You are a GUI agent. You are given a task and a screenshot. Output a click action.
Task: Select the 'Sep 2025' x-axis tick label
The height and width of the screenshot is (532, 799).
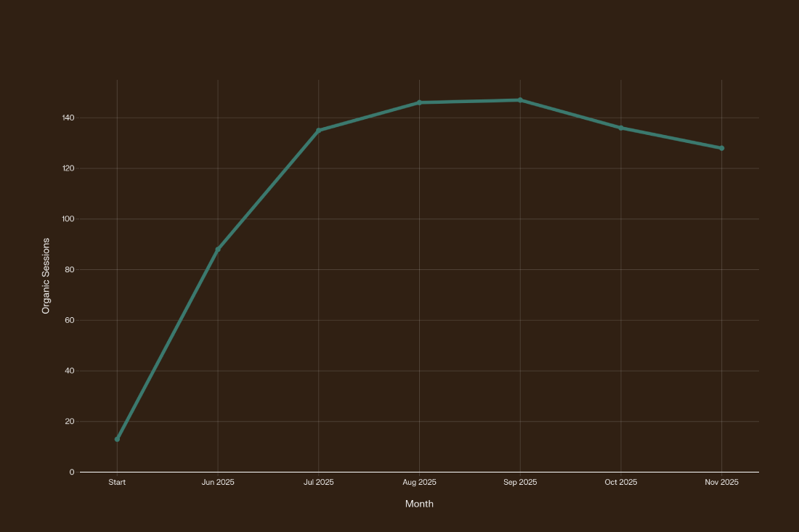520,483
